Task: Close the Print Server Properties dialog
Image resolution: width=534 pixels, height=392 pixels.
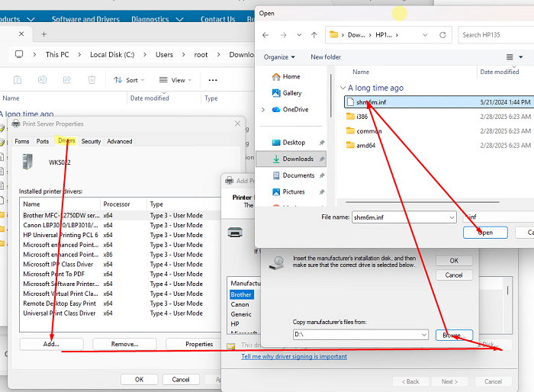Action: click(238, 124)
